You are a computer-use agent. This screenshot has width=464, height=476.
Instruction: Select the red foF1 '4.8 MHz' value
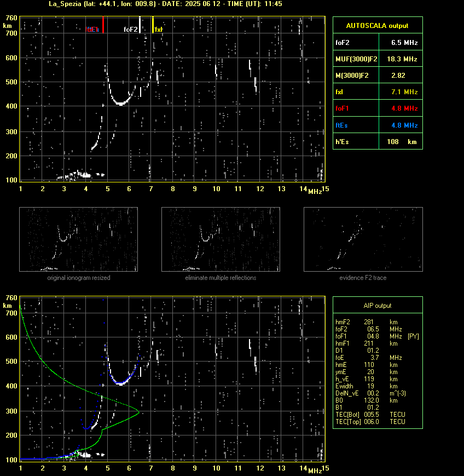[x=404, y=108]
